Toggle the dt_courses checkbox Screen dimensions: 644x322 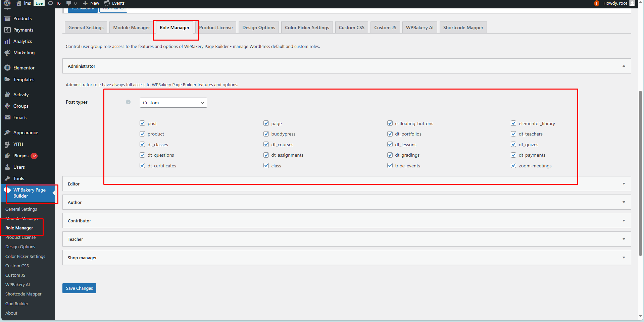(266, 144)
